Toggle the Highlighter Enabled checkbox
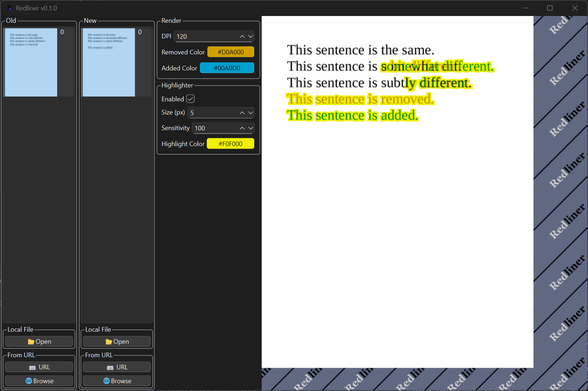This screenshot has height=391, width=588. tap(190, 99)
